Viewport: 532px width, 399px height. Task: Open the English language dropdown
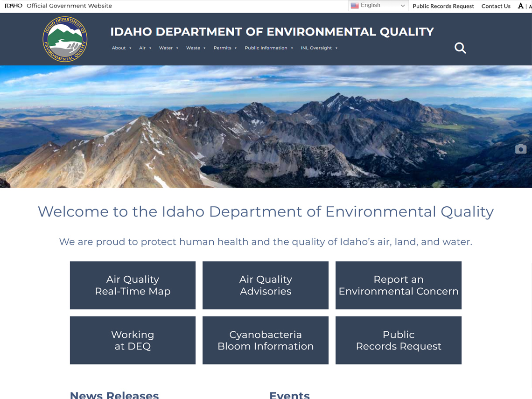tap(378, 6)
